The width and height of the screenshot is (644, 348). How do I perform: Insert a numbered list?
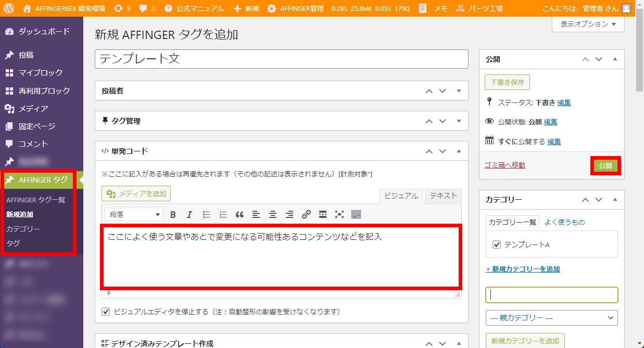(223, 214)
